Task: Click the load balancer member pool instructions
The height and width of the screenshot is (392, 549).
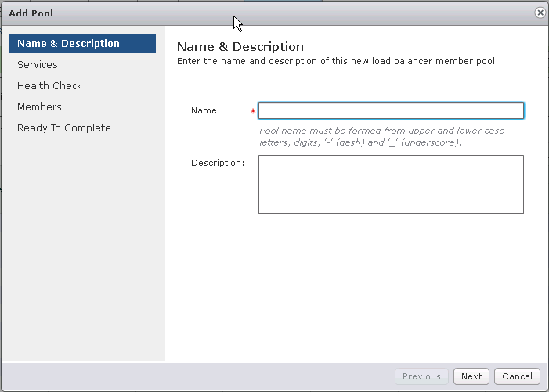Action: tap(338, 61)
